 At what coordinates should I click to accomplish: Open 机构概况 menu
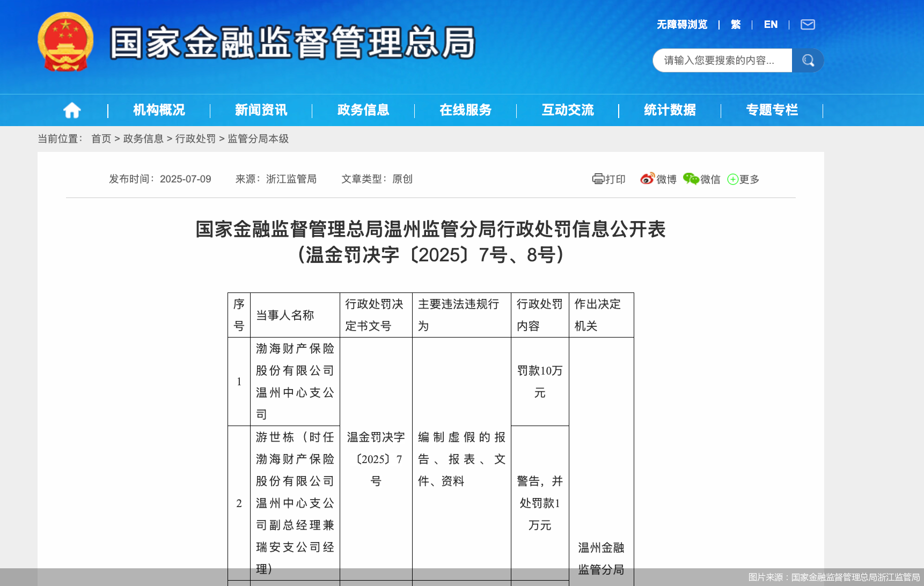[159, 110]
